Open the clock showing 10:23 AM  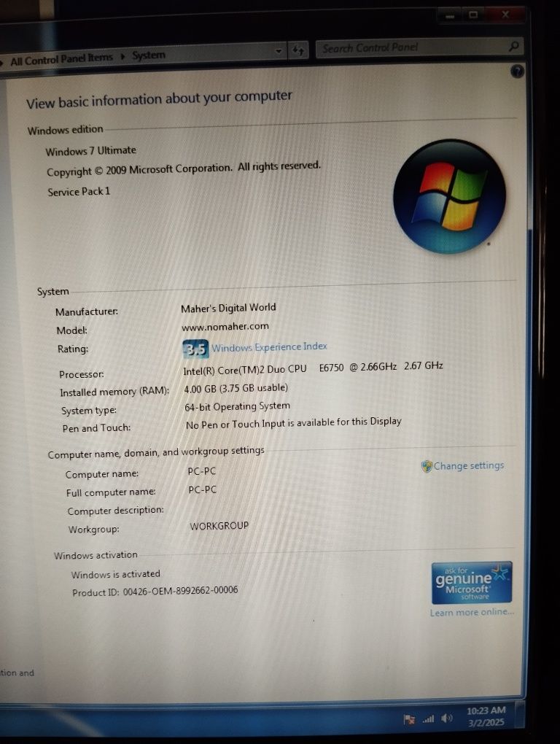[486, 716]
